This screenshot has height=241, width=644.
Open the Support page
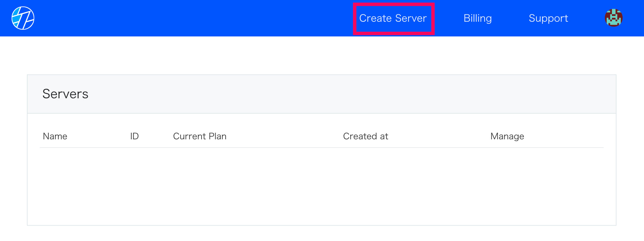(x=548, y=18)
